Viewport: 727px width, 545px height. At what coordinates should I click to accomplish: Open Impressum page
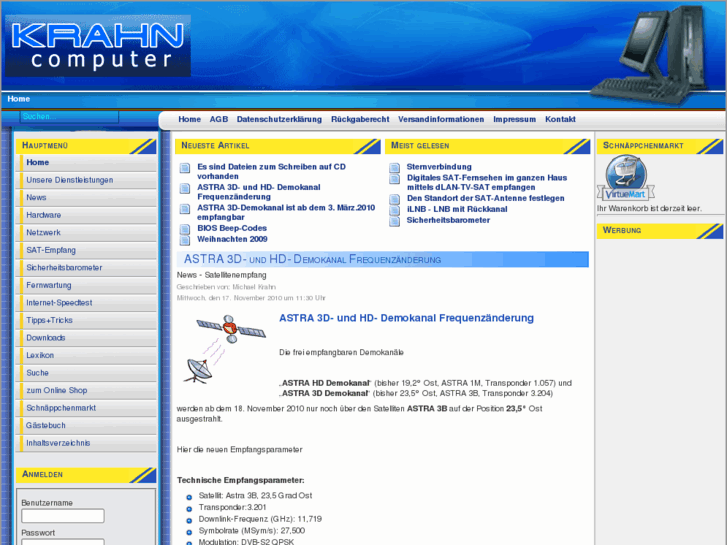pyautogui.click(x=514, y=119)
